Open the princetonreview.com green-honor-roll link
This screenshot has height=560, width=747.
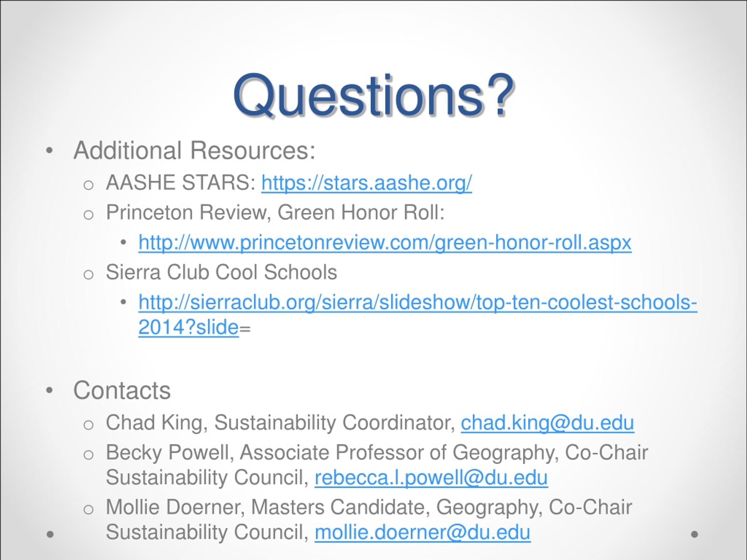click(385, 243)
